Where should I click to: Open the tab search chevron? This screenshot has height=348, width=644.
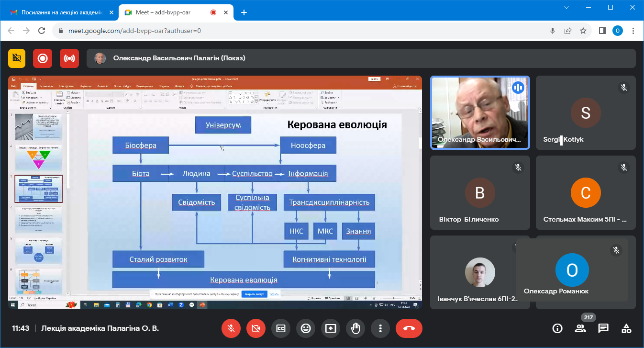(x=567, y=7)
